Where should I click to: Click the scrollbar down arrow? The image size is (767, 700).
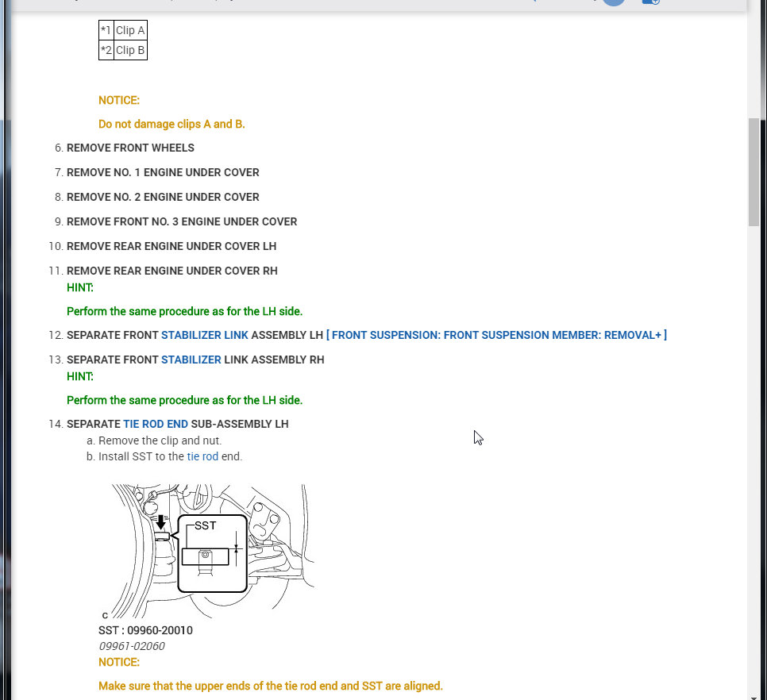[x=754, y=697]
